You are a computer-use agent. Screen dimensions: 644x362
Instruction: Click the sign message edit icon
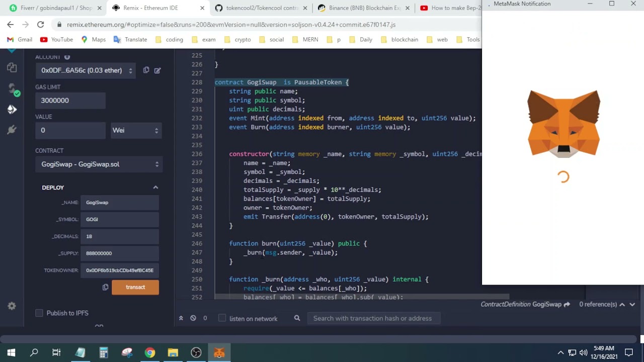[157, 70]
